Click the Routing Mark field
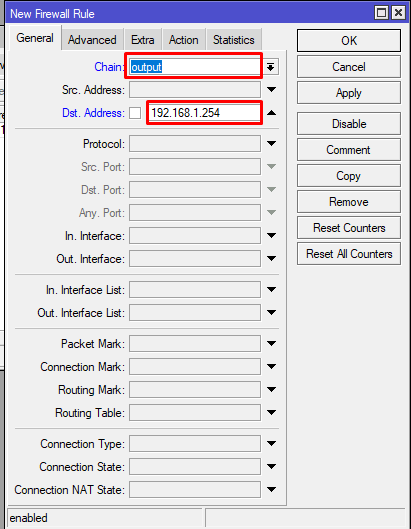 [x=195, y=389]
